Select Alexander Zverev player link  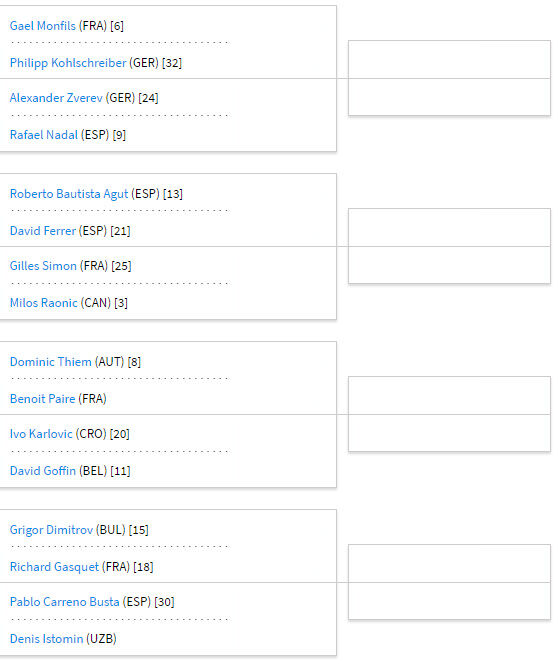tap(56, 98)
